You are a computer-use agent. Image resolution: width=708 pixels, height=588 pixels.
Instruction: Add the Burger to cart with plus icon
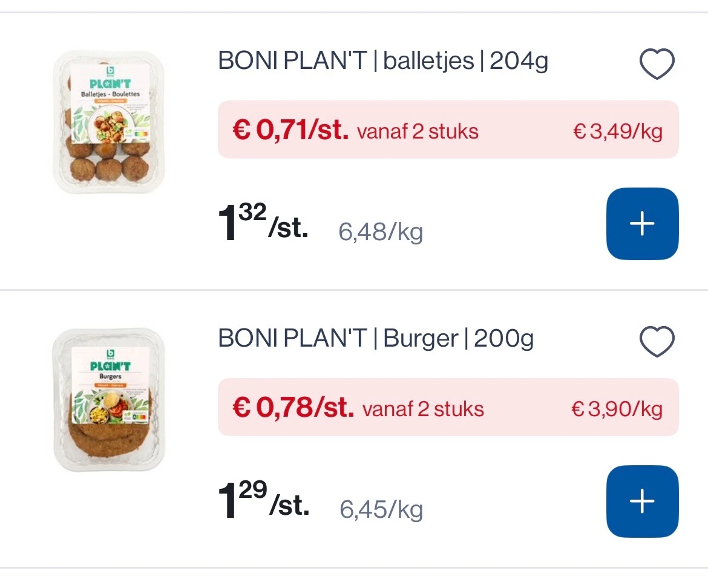coord(643,501)
